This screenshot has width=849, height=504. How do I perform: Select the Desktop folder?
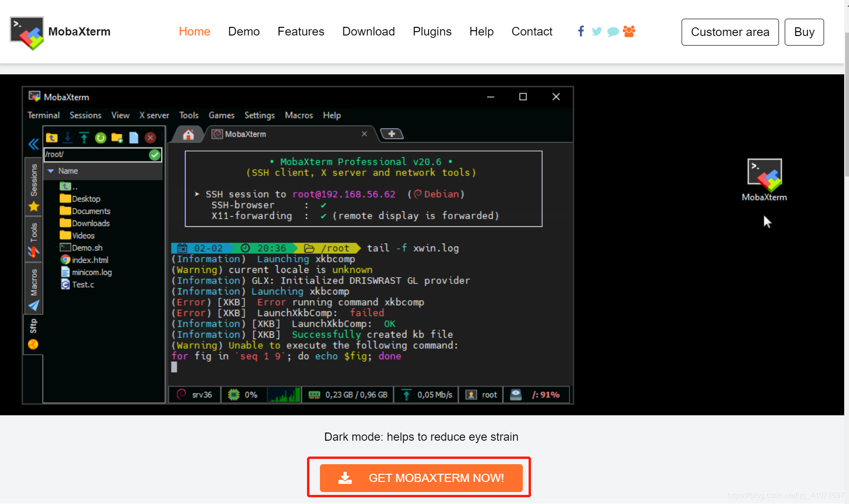click(x=80, y=199)
